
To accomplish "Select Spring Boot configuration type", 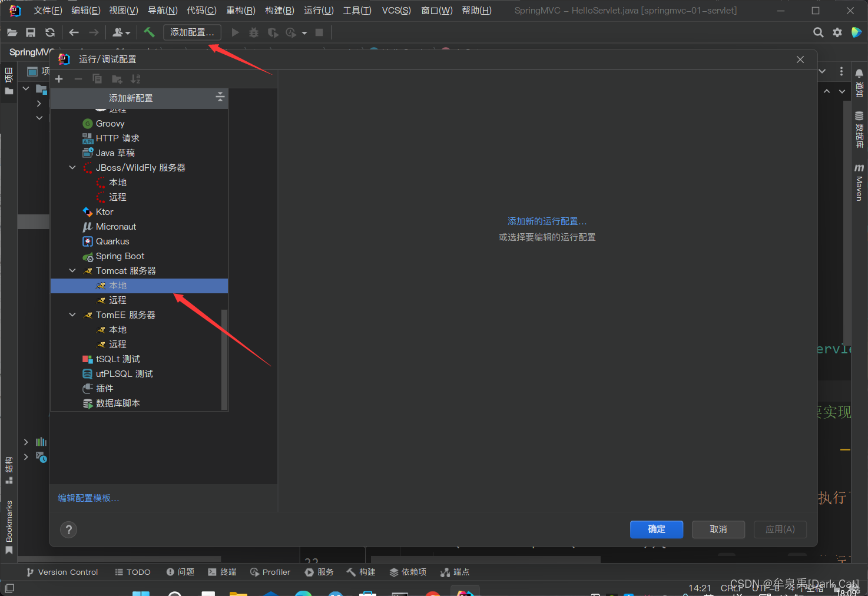I will point(139,256).
